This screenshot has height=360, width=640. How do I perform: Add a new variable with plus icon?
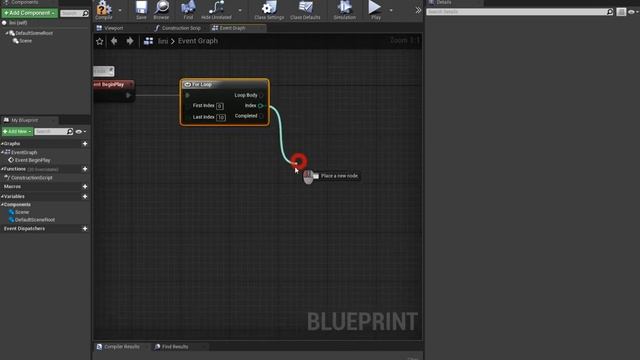85,196
